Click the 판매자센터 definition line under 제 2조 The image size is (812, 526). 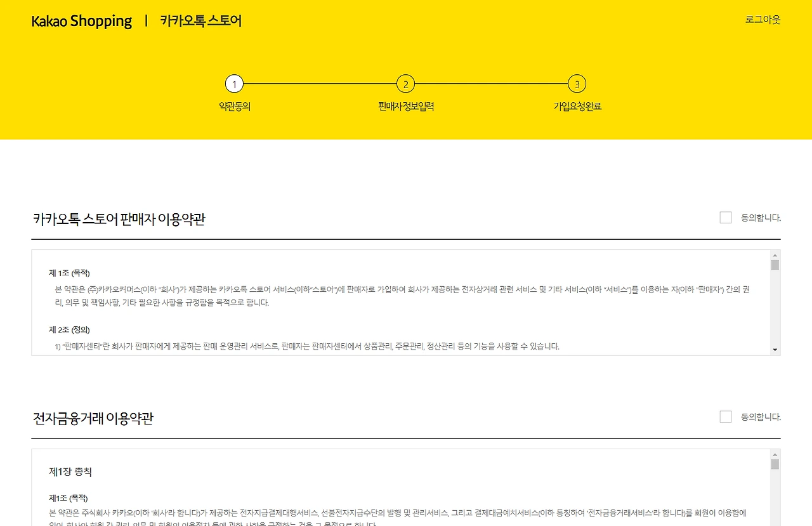coord(308,346)
